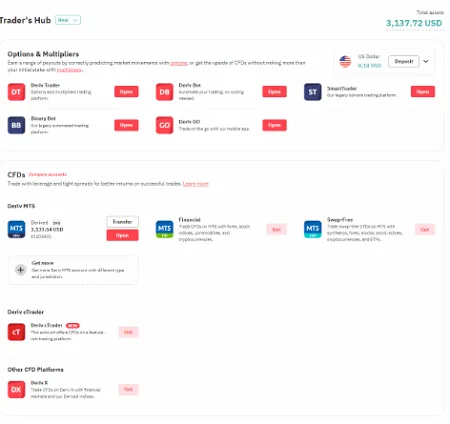Open SmartTrader platform
450x424 pixels.
(x=423, y=92)
